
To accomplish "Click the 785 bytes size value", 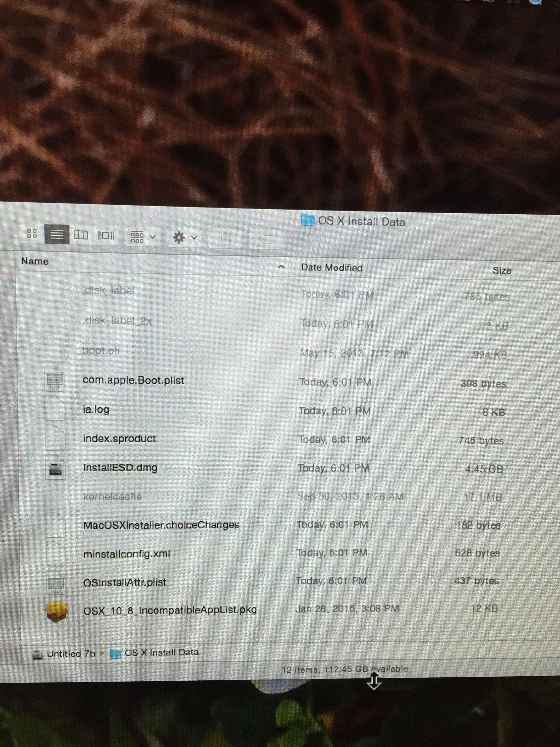I will [487, 296].
